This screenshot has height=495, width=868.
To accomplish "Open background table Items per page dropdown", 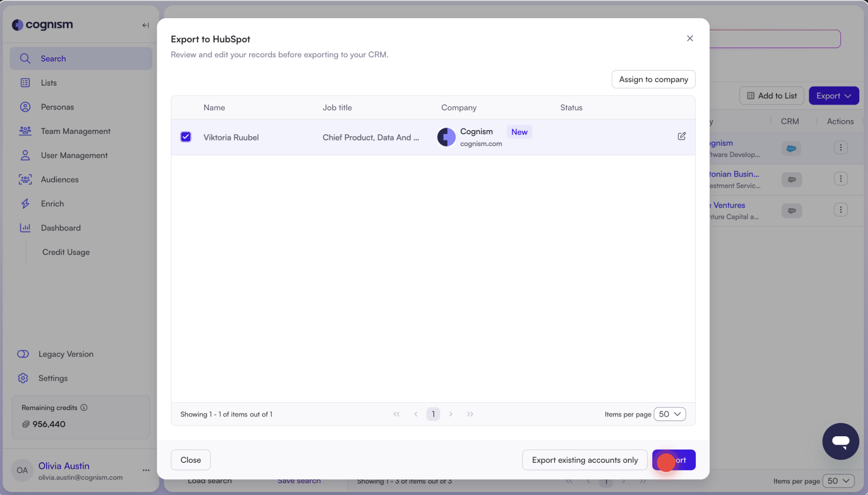I will click(x=838, y=481).
